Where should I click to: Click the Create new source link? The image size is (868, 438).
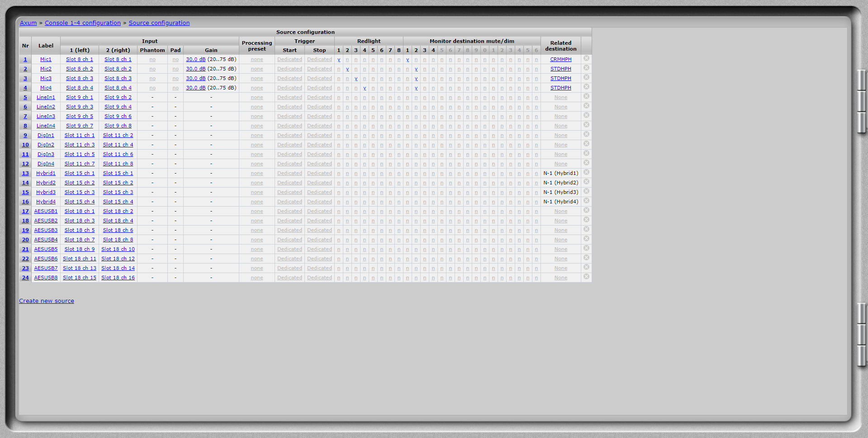pyautogui.click(x=47, y=301)
